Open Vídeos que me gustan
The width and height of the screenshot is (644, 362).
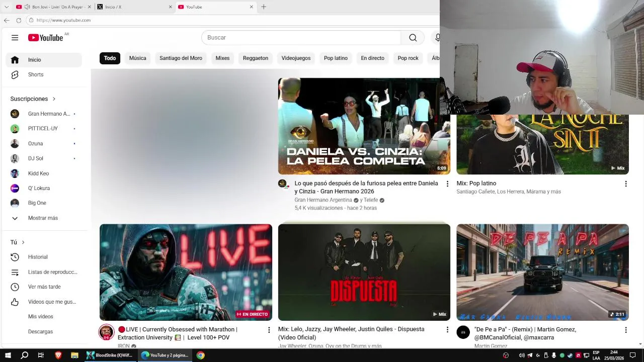point(44,302)
